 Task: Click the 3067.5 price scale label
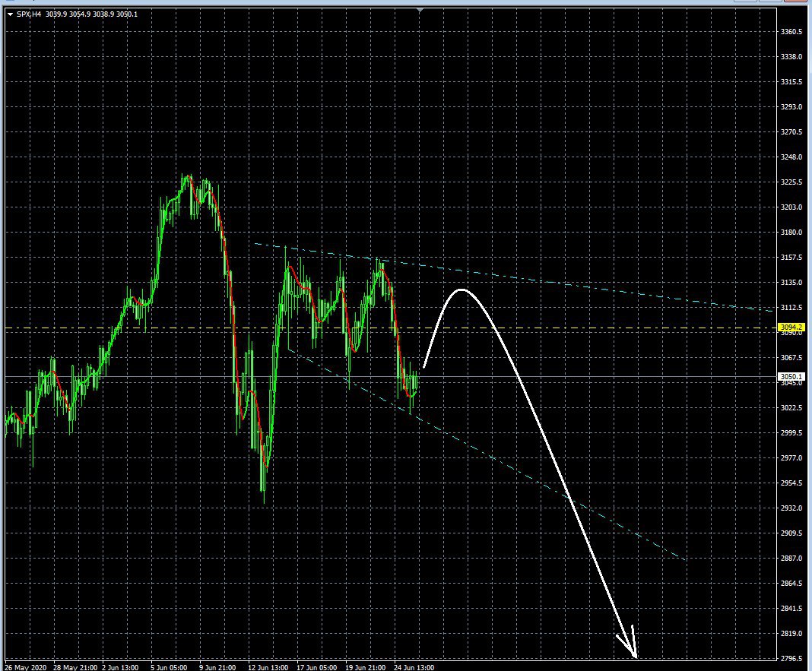(x=791, y=358)
